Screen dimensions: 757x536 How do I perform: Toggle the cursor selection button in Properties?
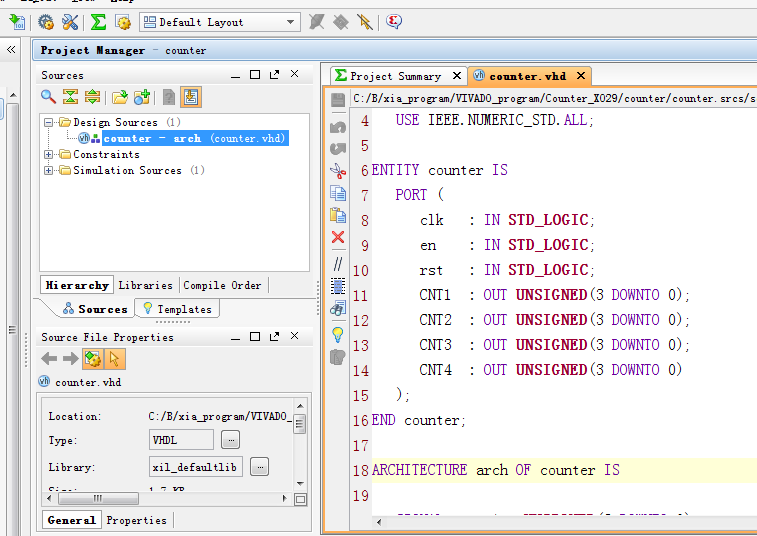(x=114, y=359)
